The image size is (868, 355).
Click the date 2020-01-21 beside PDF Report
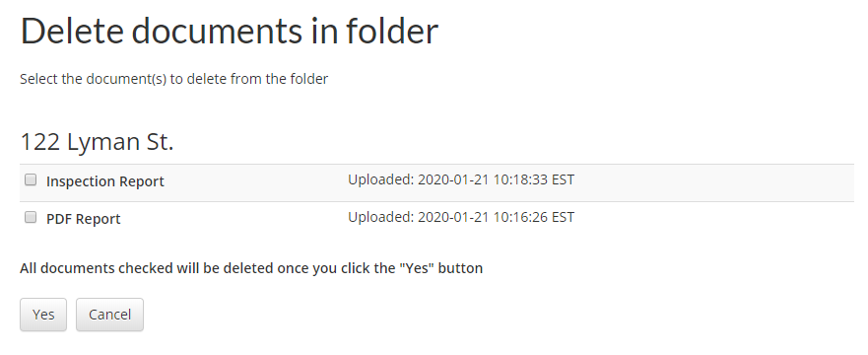[453, 217]
